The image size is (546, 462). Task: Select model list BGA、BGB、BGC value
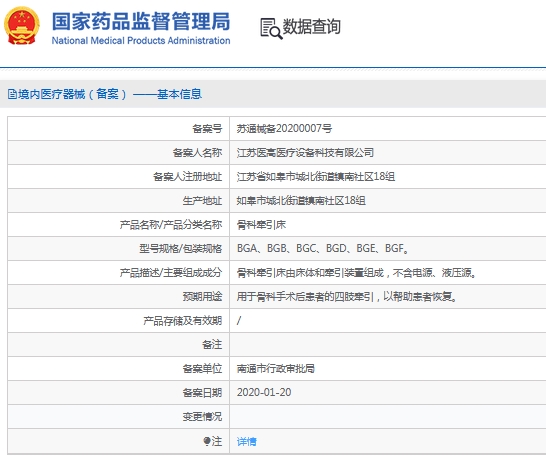(x=322, y=249)
